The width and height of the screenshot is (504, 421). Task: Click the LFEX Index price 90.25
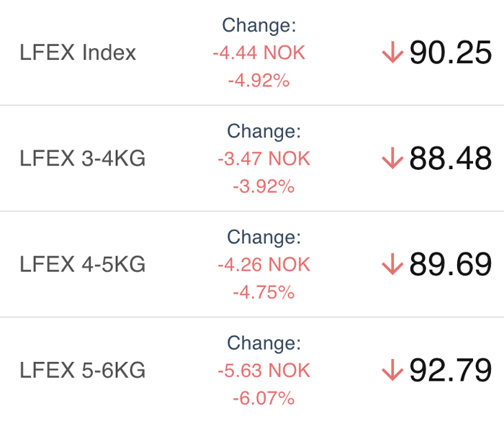451,53
